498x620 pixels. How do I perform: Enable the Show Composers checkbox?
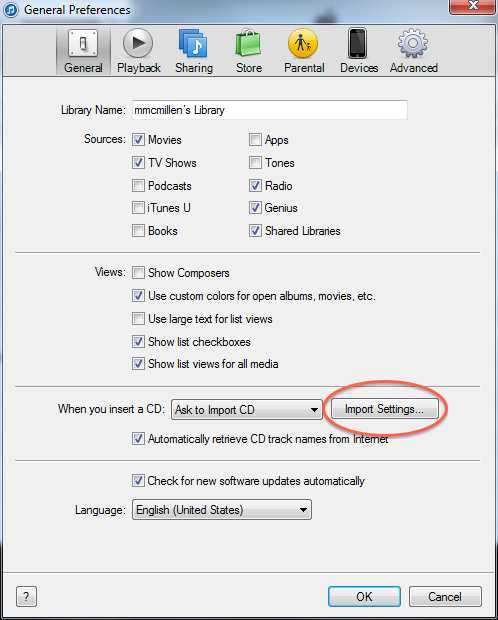point(138,272)
